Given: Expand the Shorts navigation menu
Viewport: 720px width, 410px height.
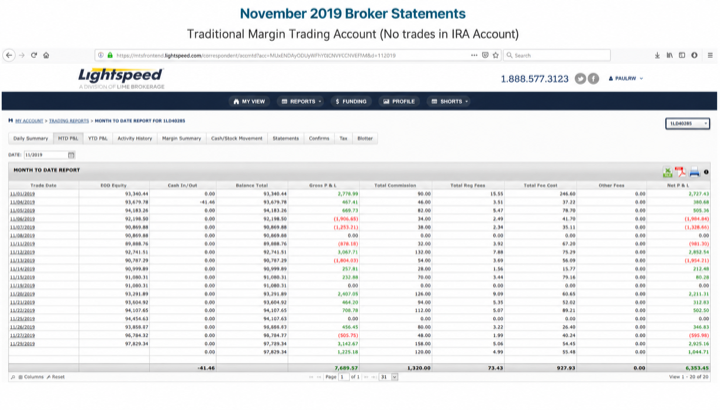Looking at the screenshot, I should (450, 101).
